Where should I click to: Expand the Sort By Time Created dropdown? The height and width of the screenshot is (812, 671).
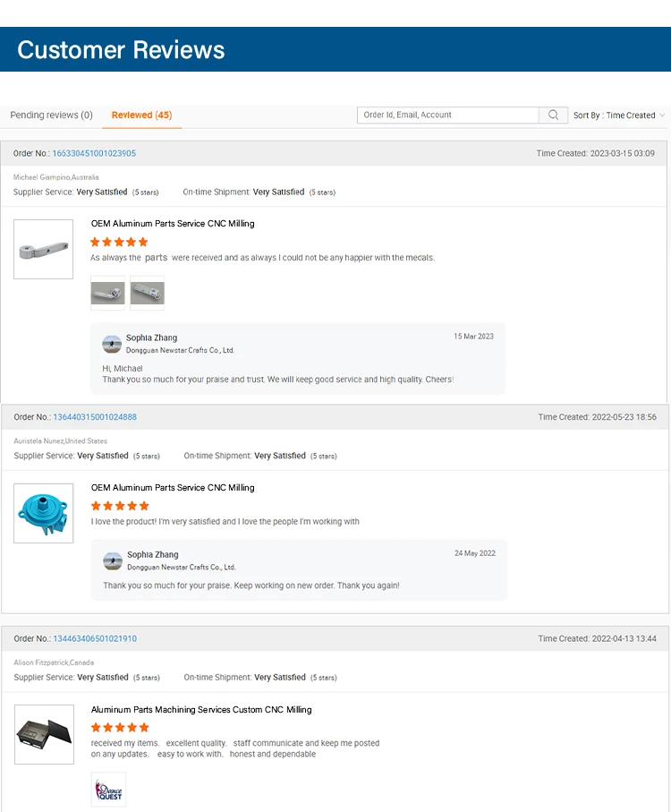(x=619, y=115)
